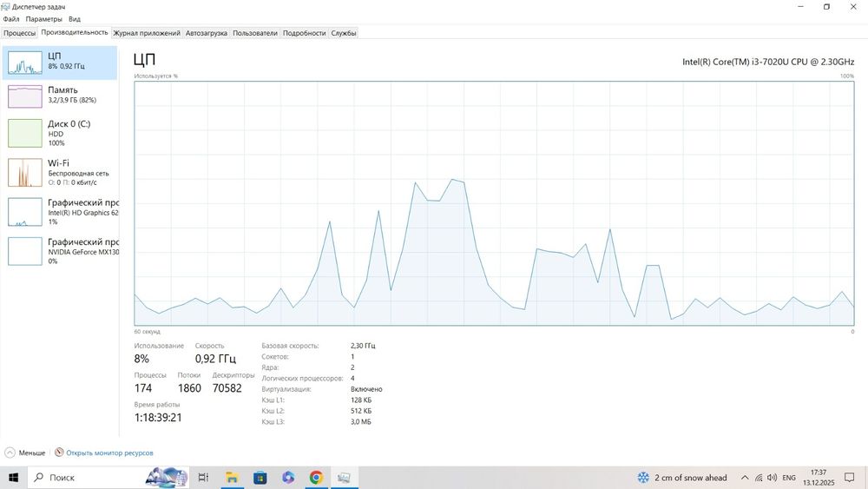Click the ENG language indicator
868x489 pixels.
[789, 478]
